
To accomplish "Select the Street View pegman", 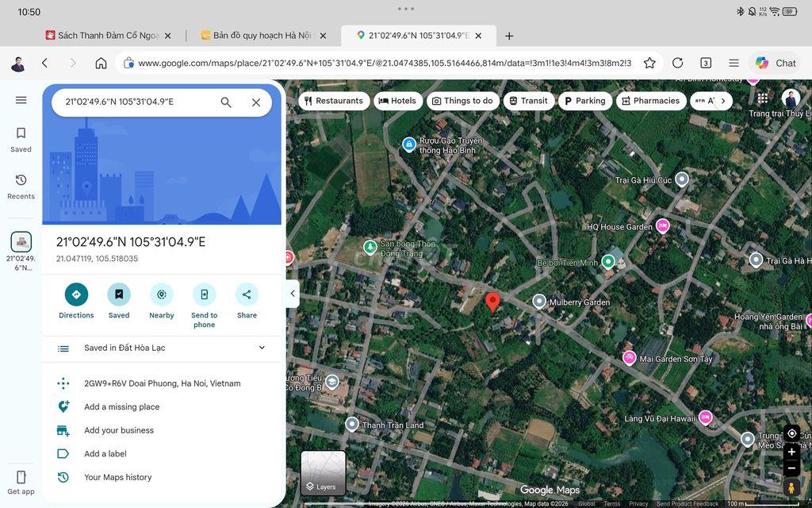I will pos(792,488).
